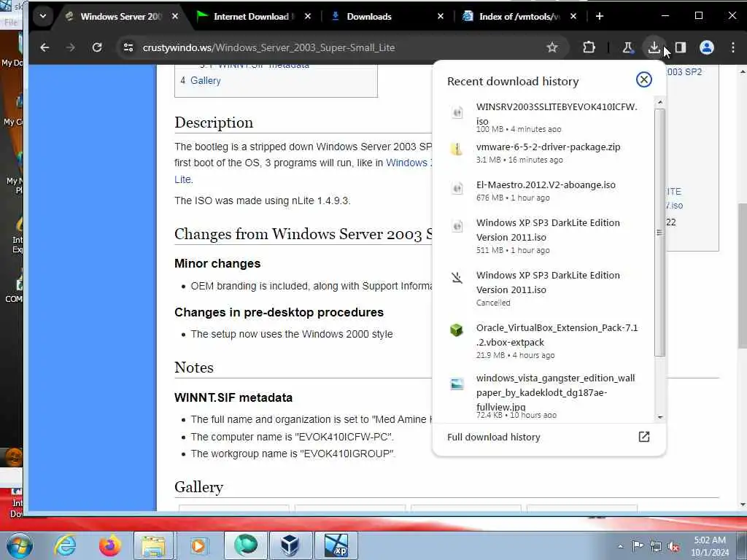Viewport: 747px width, 560px height.
Task: Click the address bar URL
Action: 268,47
